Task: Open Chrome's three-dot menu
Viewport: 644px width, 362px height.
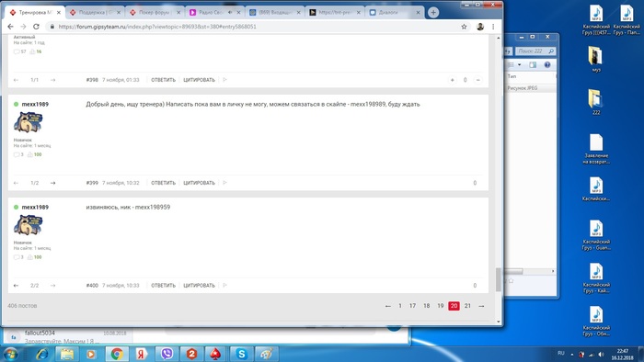Action: click(493, 27)
